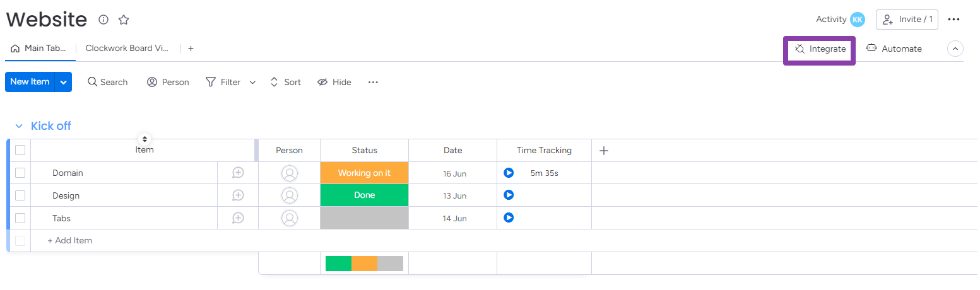Viewport: 980px width, 290px height.
Task: Click the board info icon next to Website
Action: pos(103,20)
